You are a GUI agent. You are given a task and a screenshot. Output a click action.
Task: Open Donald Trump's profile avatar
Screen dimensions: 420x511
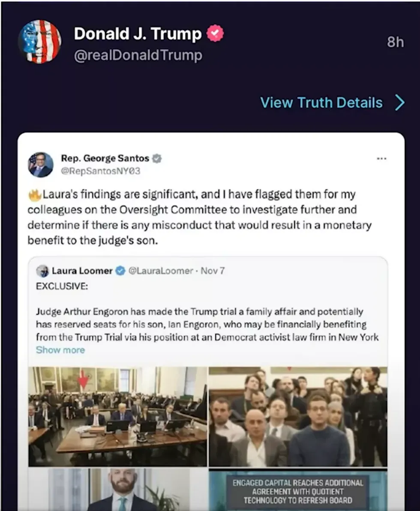41,43
